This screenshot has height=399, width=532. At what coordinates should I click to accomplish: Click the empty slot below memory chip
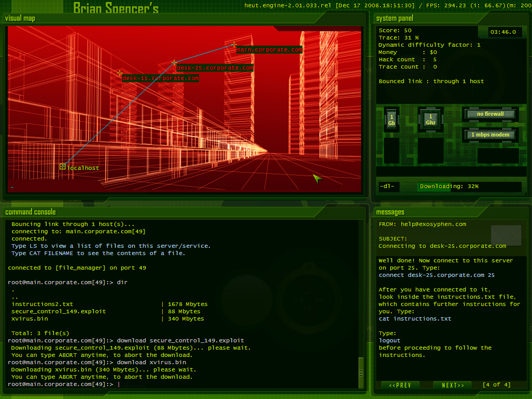[x=392, y=151]
